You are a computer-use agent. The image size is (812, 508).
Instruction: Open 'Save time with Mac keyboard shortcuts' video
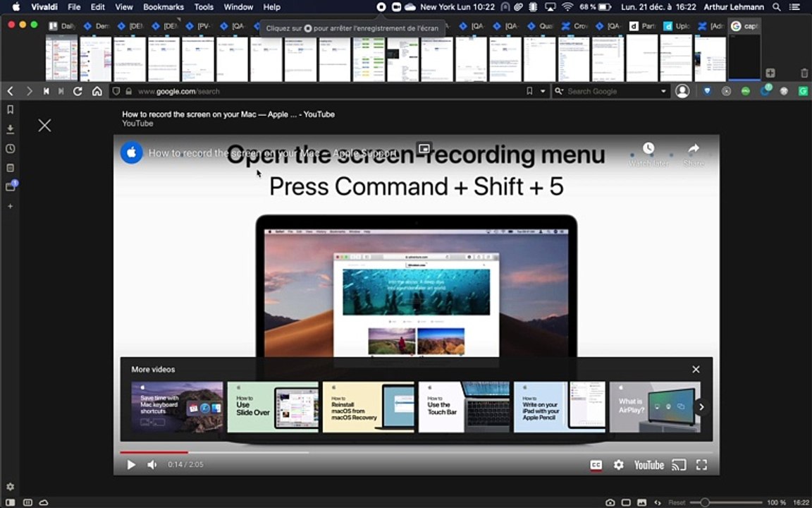click(177, 407)
